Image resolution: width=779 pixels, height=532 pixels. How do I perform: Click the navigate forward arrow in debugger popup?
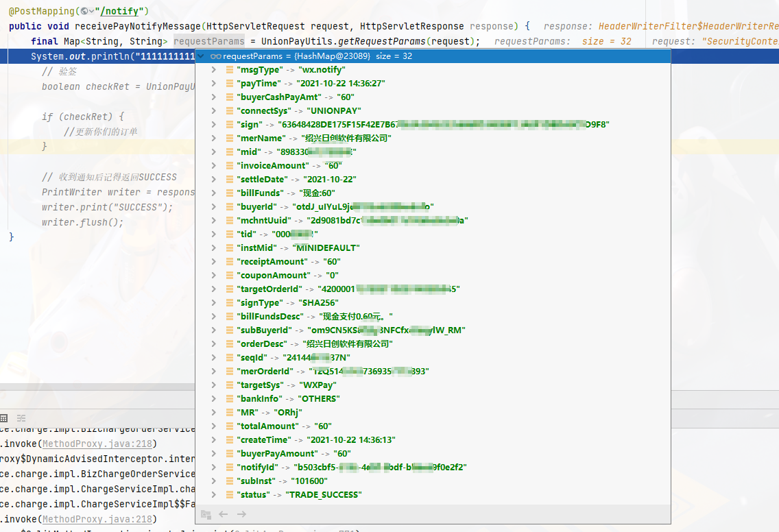tap(241, 514)
